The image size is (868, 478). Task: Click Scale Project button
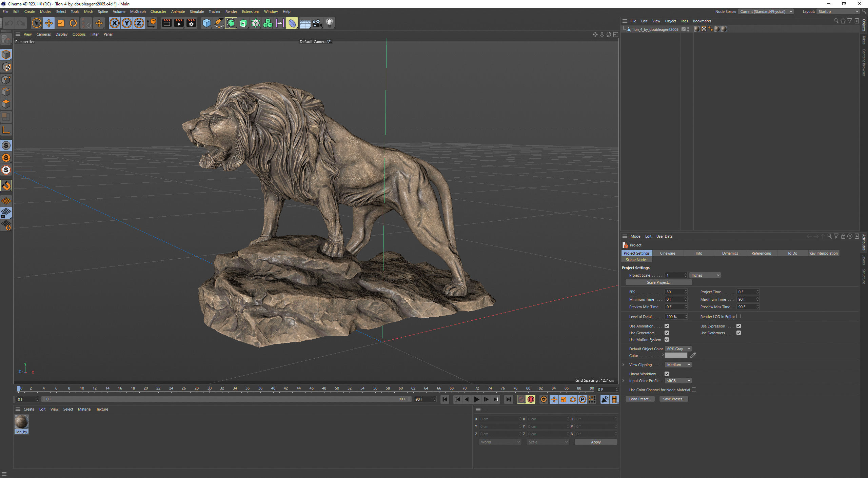tap(658, 282)
